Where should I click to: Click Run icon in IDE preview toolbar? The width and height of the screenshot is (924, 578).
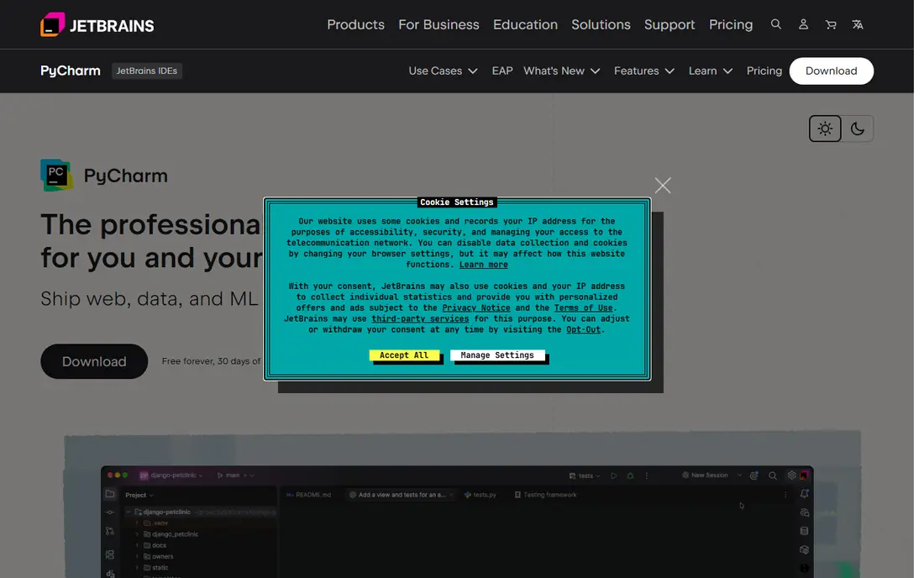(613, 476)
